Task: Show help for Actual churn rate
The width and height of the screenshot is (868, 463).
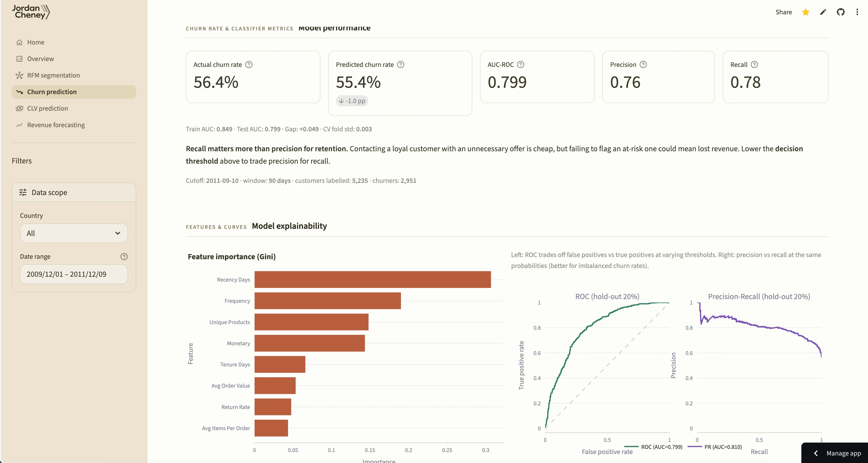Action: [249, 65]
